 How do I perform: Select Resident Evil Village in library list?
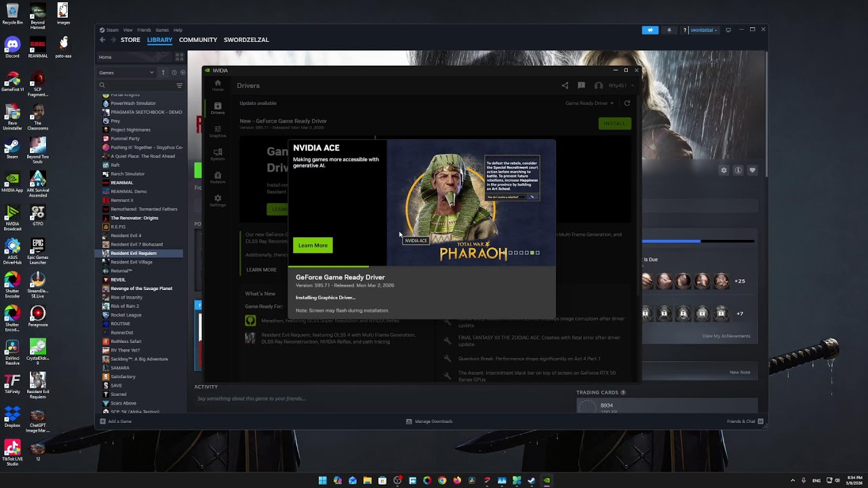(x=132, y=262)
